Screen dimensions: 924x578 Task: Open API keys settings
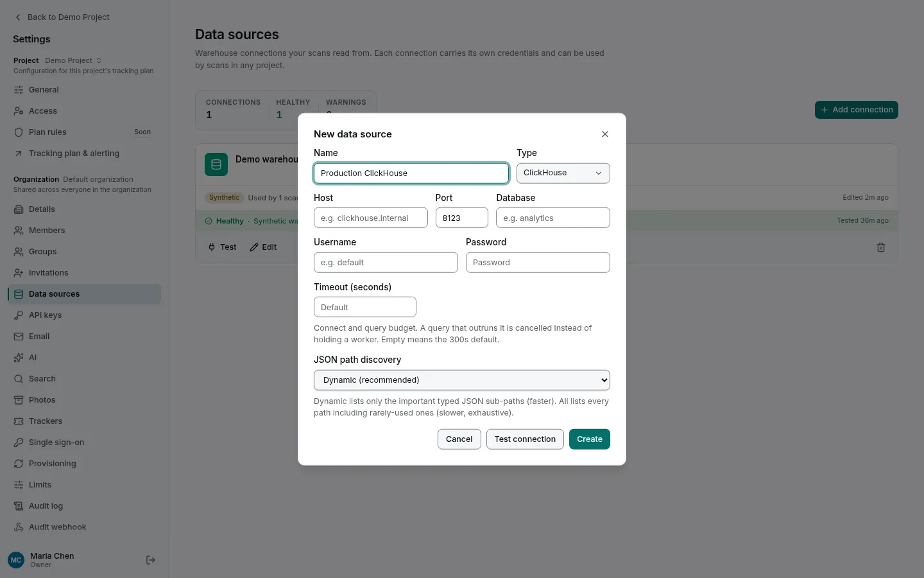tap(84, 315)
